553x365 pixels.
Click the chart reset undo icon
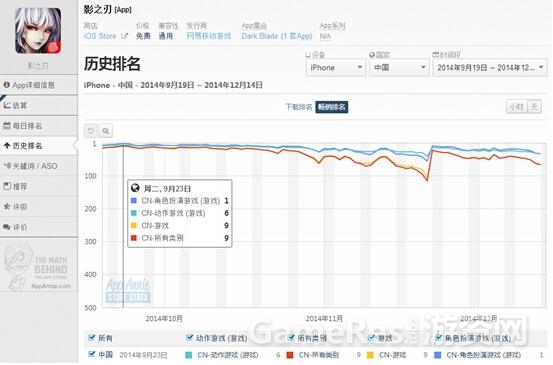click(x=91, y=131)
